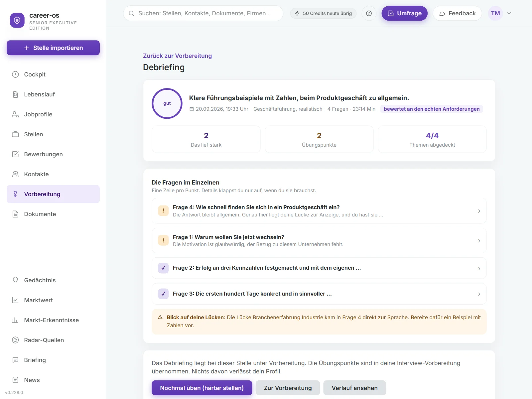Click the Zur Vorbereitung button
This screenshot has width=532, height=399.
tap(288, 388)
